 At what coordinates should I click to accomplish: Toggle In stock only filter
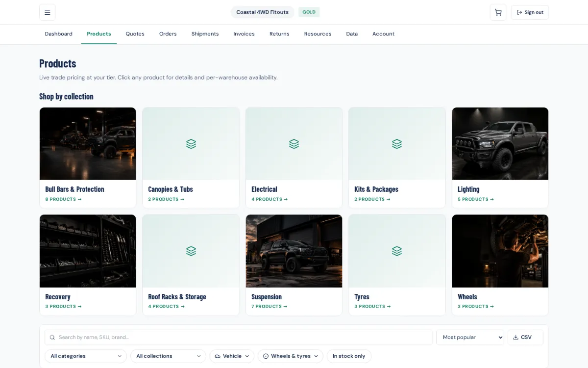point(349,356)
